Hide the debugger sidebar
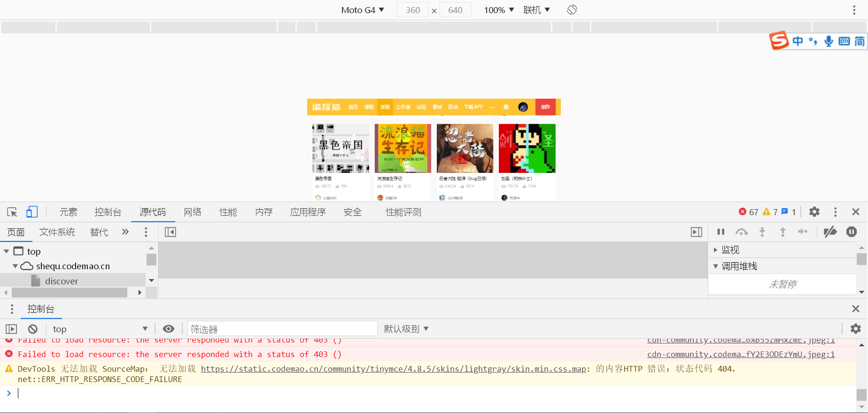 point(697,232)
